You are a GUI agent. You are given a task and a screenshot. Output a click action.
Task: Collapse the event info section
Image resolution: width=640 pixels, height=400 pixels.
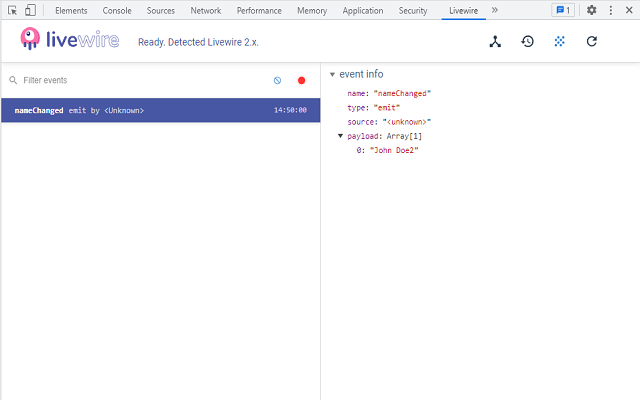(x=332, y=74)
